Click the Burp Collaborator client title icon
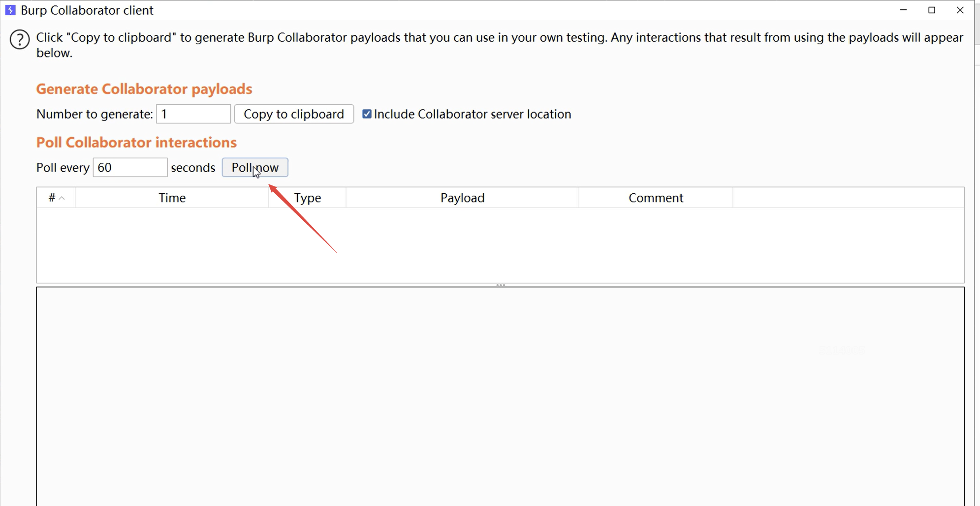Viewport: 980px width, 506px height. click(x=10, y=10)
